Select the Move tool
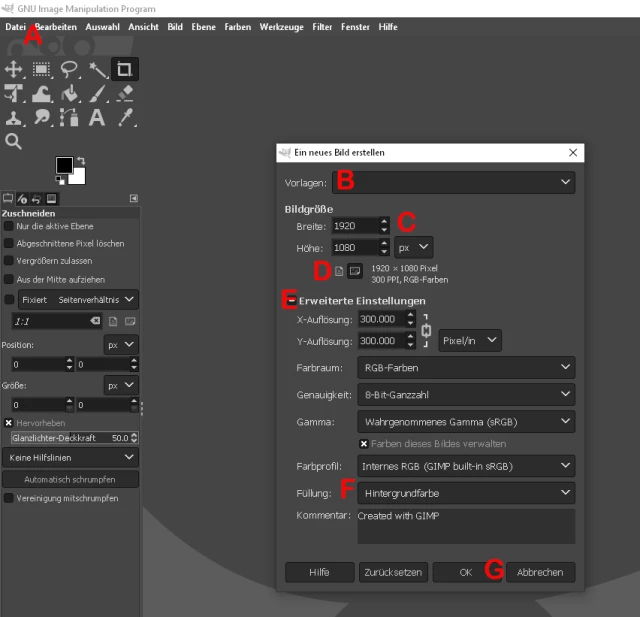This screenshot has width=640, height=617. (x=14, y=69)
